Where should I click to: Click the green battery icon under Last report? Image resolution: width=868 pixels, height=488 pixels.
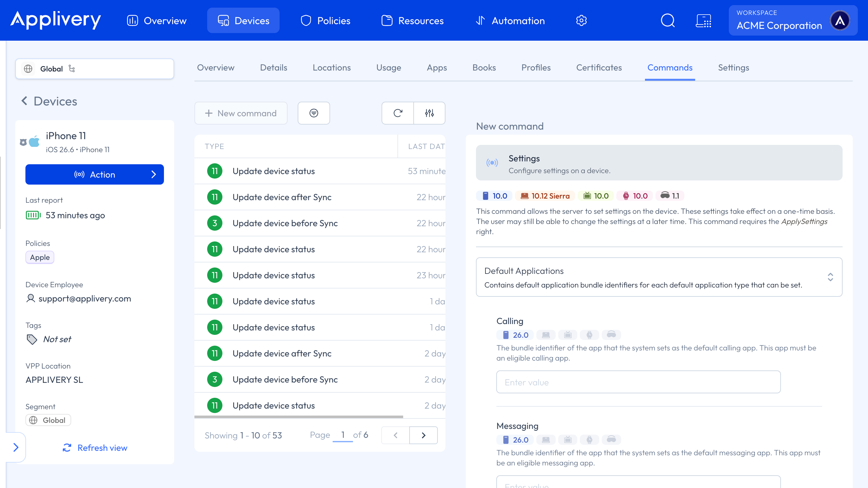pyautogui.click(x=33, y=215)
